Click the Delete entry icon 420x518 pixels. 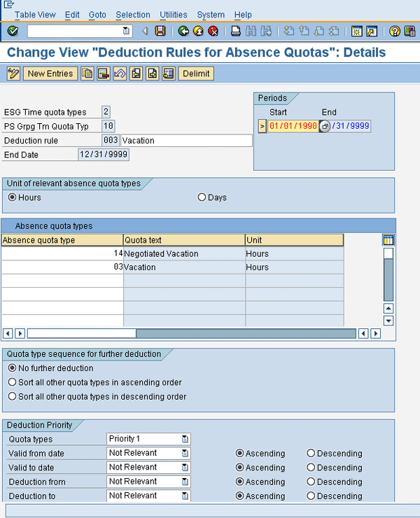(104, 73)
